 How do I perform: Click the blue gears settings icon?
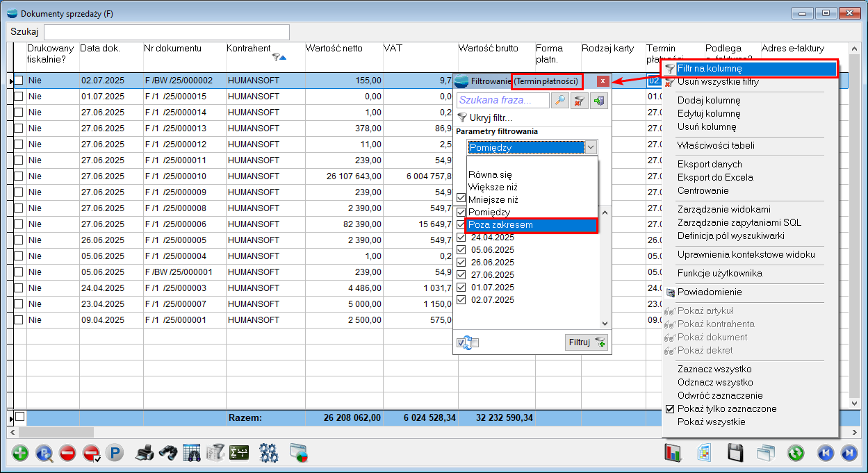(269, 454)
